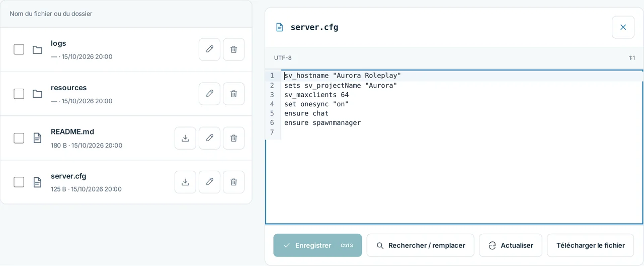The image size is (644, 266).
Task: Select the logs folder checkbox
Action: 19,49
